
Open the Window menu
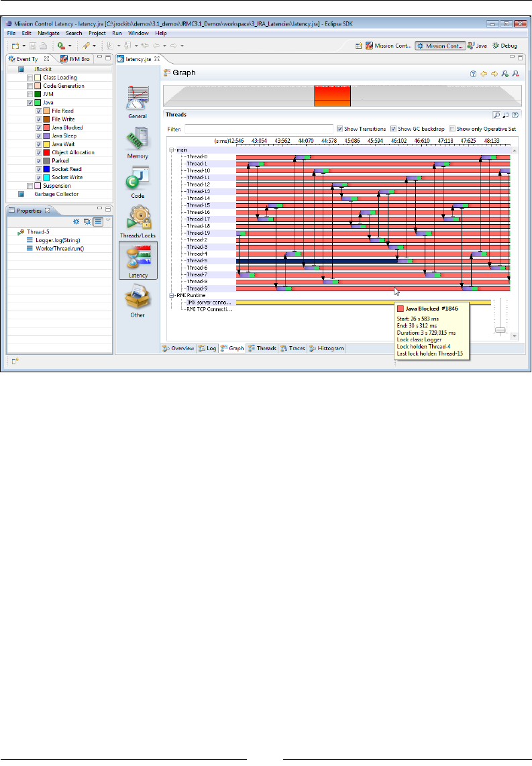(138, 34)
